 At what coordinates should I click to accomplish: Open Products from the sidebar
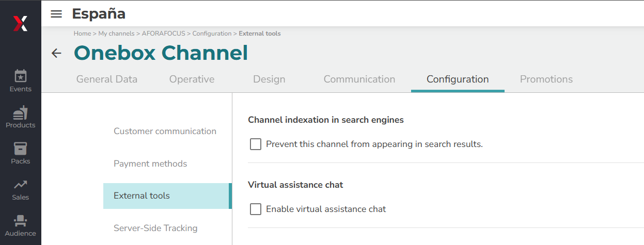click(21, 117)
